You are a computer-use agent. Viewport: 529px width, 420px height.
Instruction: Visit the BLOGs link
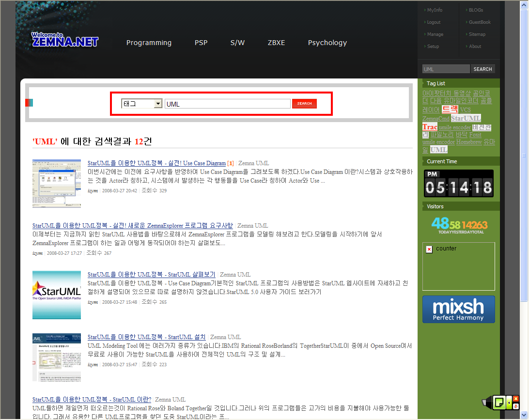point(476,10)
